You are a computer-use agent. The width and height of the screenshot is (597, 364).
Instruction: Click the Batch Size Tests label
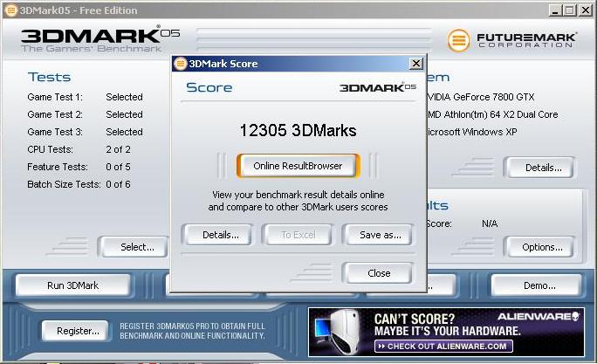(64, 184)
